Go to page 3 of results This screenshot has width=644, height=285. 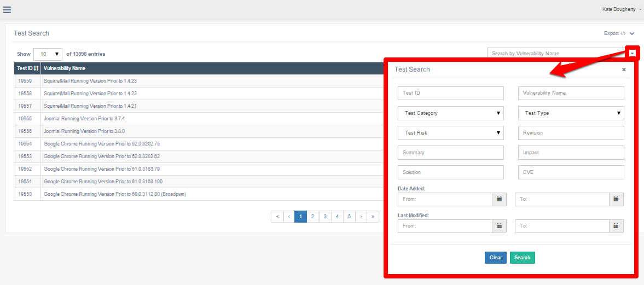pyautogui.click(x=325, y=217)
